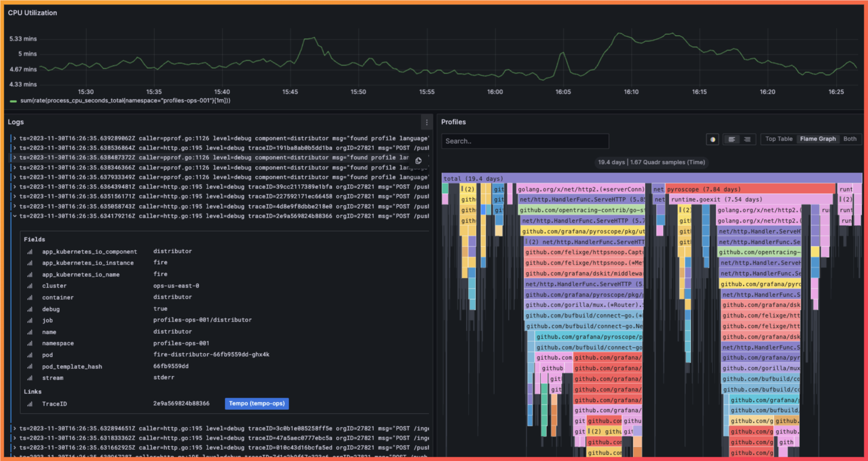Expand log line with traceID 227592171ec66458
Screen dimensions: 868x461
click(15, 196)
